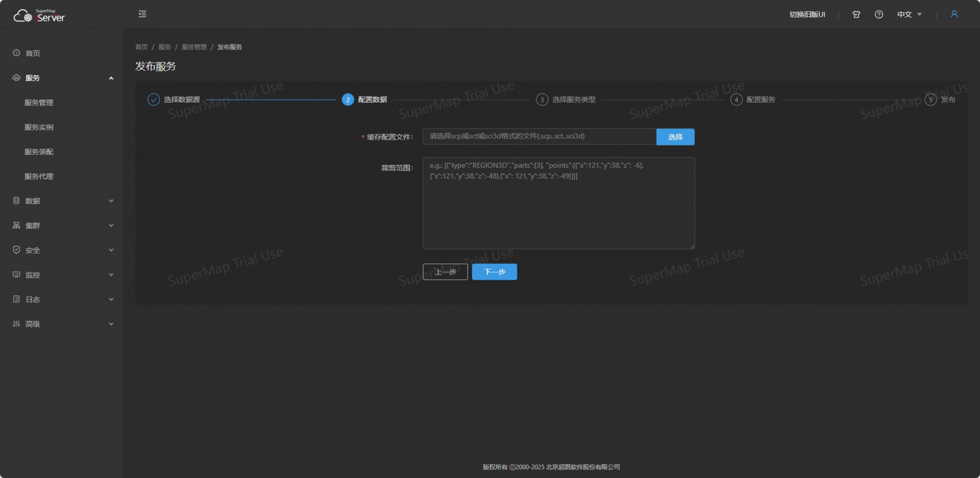Select the 安全 sidebar menu label

click(33, 250)
